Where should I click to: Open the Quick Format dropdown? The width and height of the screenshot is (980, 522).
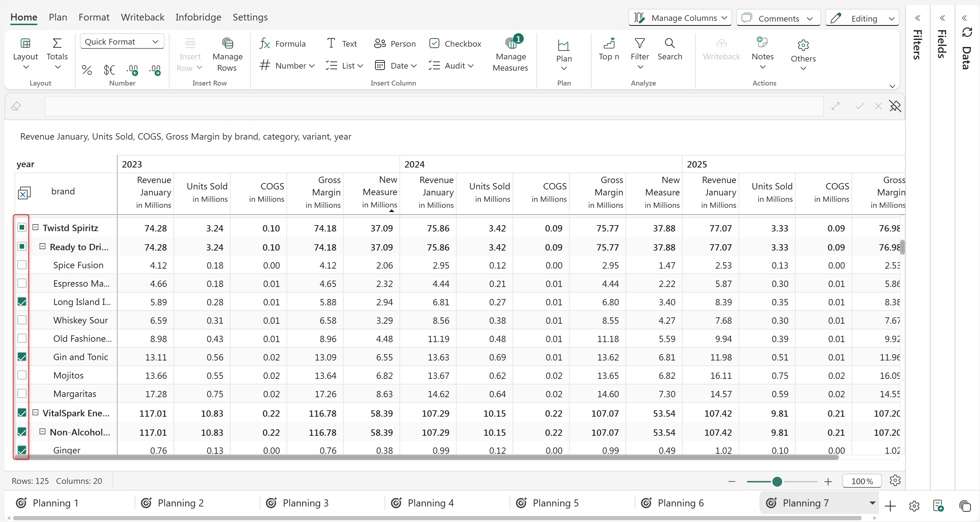[122, 41]
